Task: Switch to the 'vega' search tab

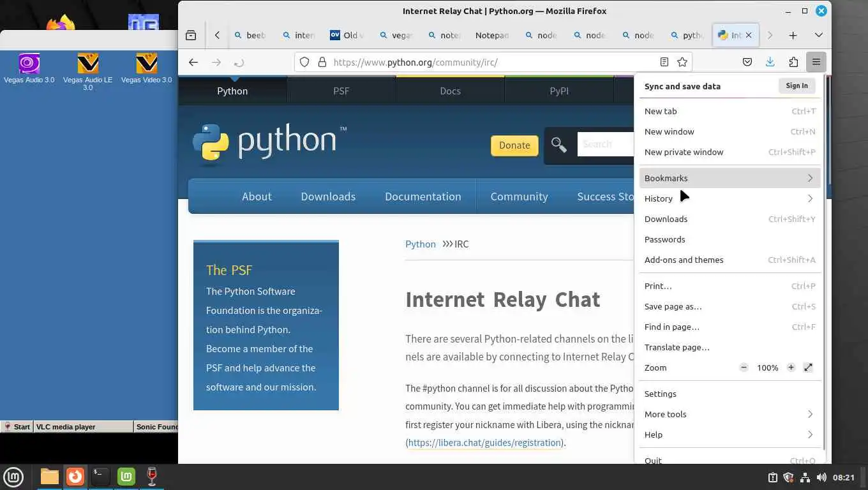Action: pos(395,35)
